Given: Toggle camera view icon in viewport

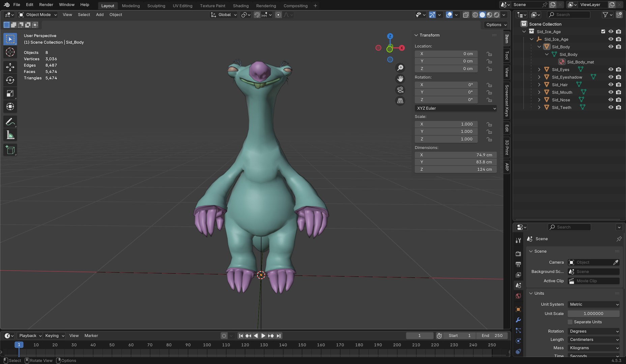Looking at the screenshot, I should 400,90.
